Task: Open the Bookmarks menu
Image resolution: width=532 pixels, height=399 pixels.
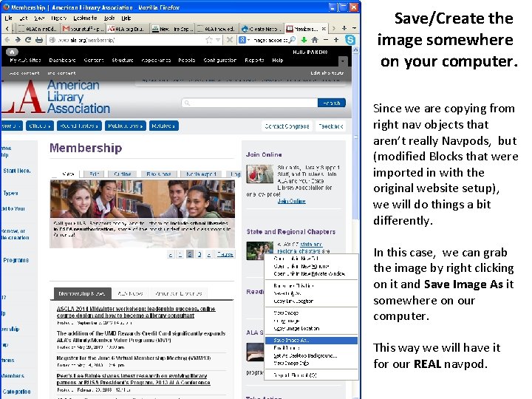Action: tap(85, 18)
